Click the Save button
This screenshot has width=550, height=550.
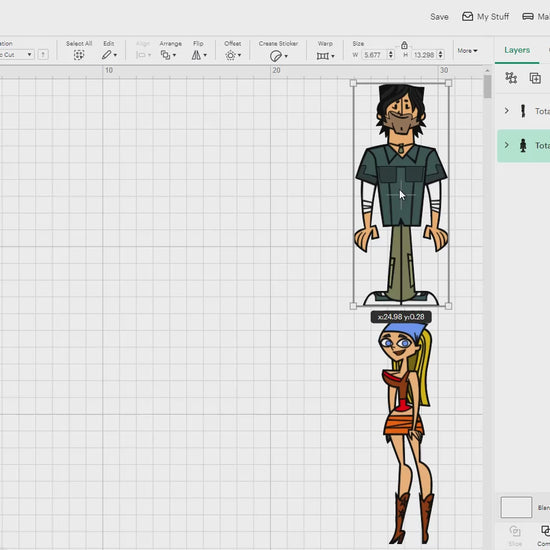coord(439,17)
